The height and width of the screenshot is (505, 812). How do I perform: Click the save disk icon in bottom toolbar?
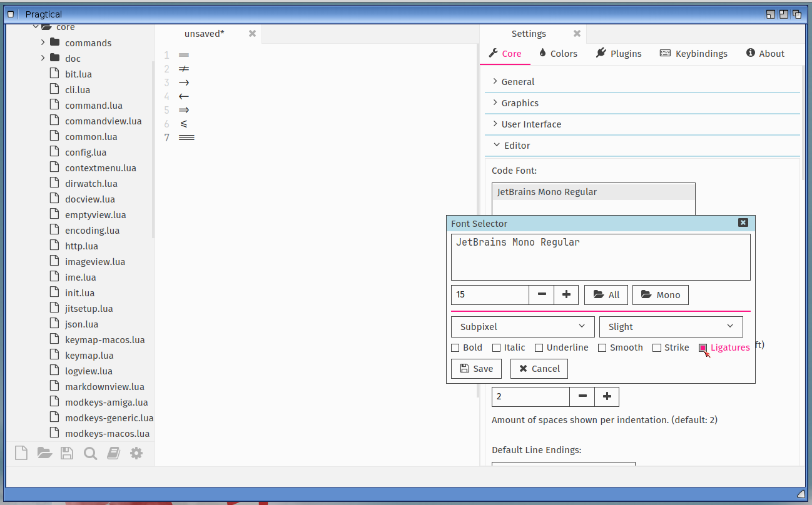pos(67,453)
